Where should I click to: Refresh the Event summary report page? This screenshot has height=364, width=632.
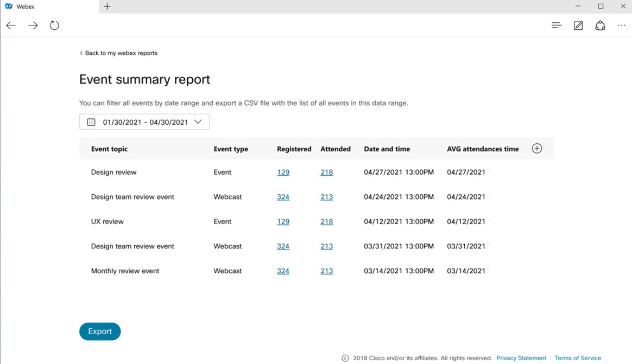[54, 25]
